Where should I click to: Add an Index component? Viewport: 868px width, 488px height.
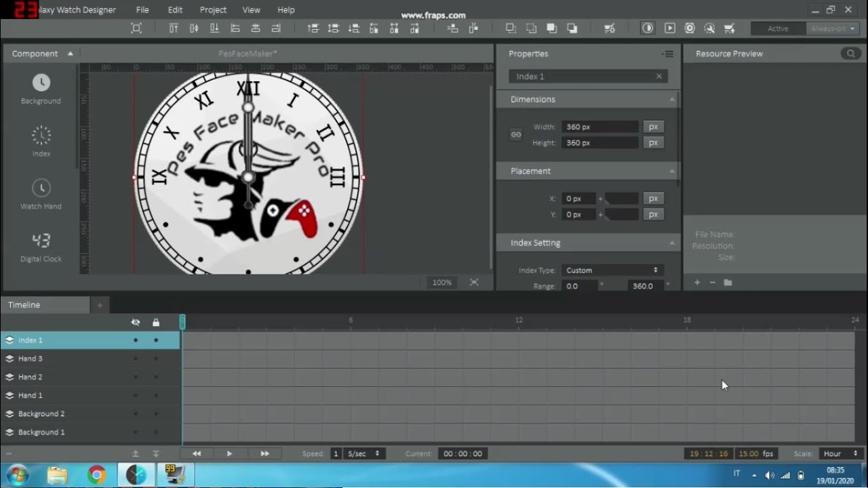tap(41, 142)
